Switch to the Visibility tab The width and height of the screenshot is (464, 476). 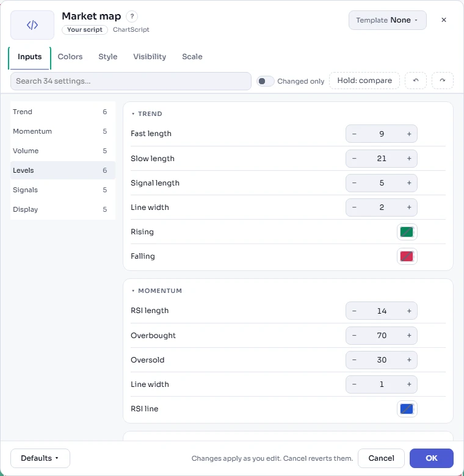pyautogui.click(x=150, y=57)
